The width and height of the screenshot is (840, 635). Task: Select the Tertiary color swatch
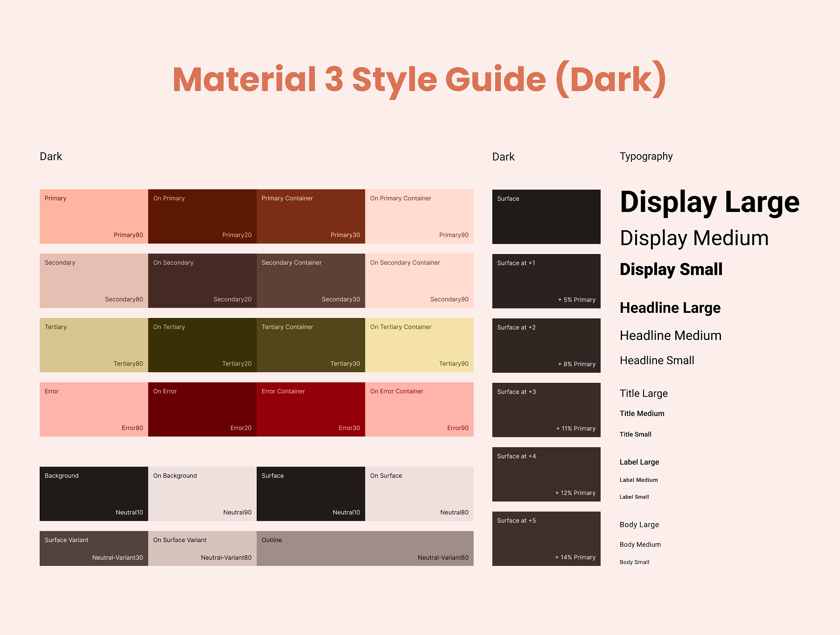[x=93, y=345]
